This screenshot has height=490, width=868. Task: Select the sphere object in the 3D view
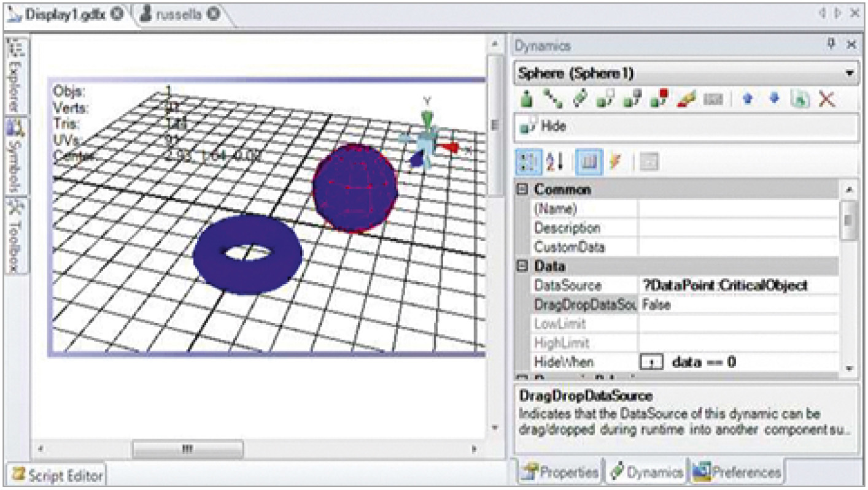click(x=355, y=187)
